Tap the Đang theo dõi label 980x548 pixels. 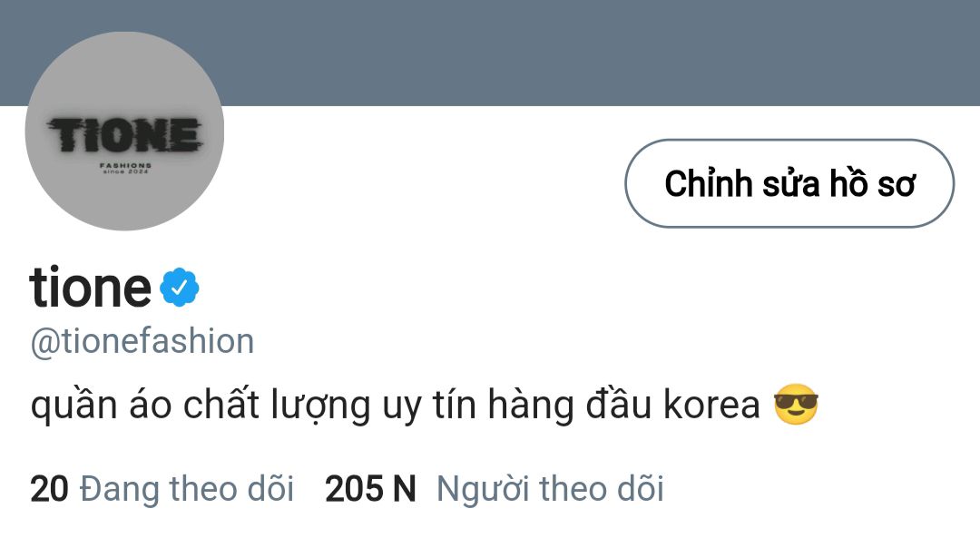pos(187,489)
